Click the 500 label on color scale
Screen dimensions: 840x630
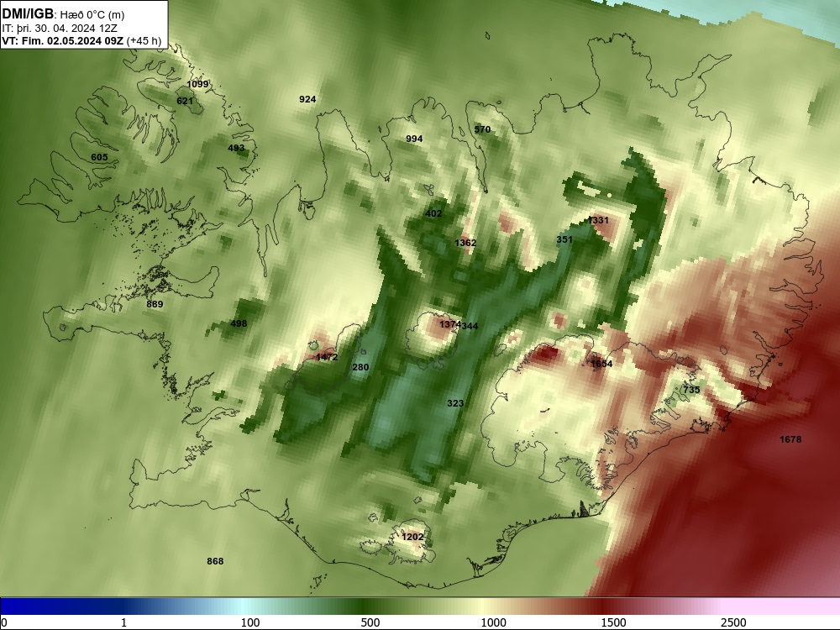coord(370,622)
